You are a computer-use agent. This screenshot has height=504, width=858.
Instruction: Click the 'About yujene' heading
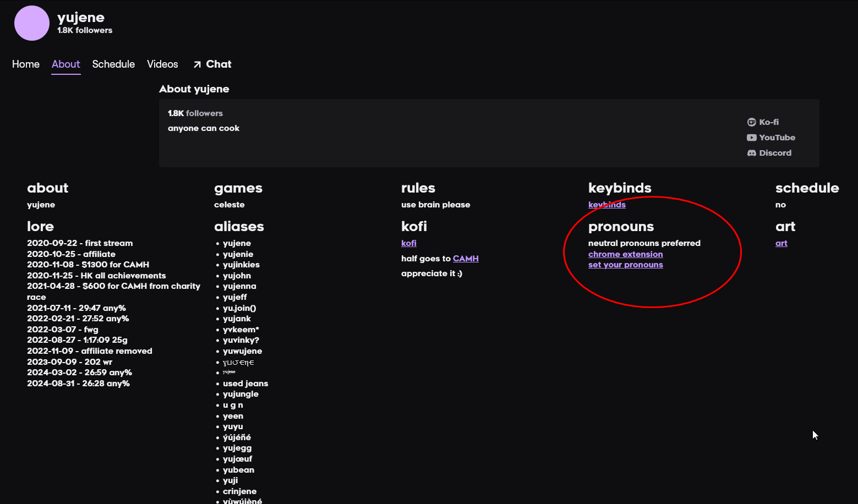[194, 89]
